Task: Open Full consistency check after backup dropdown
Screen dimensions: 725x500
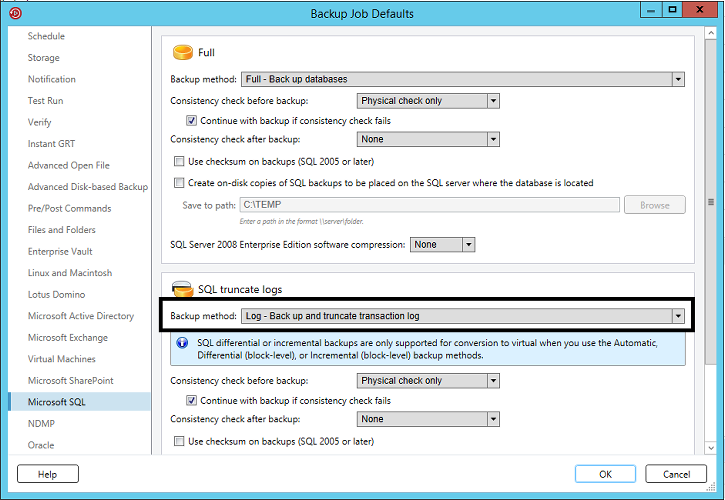Action: 428,139
